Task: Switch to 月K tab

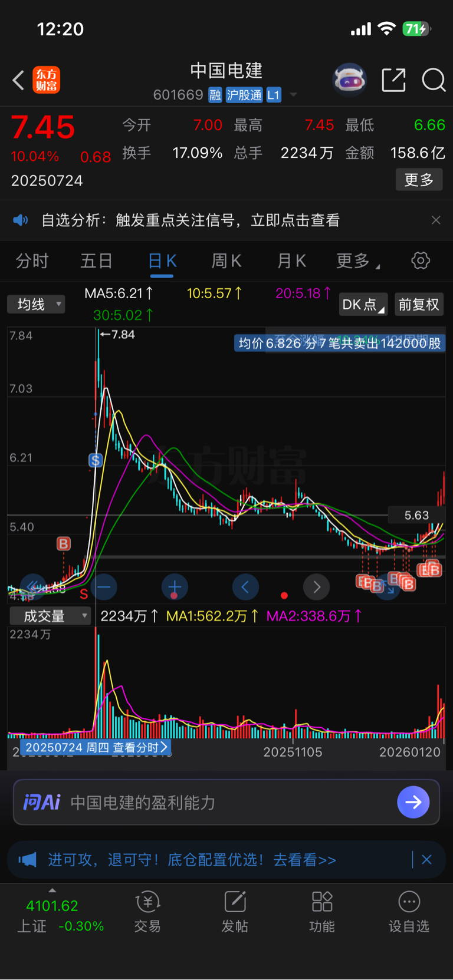Action: (x=291, y=260)
